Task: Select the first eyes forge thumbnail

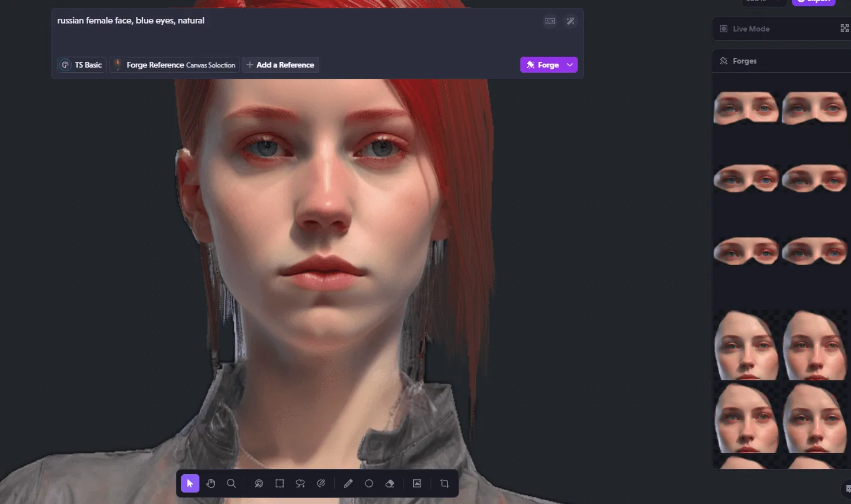Action: click(746, 108)
